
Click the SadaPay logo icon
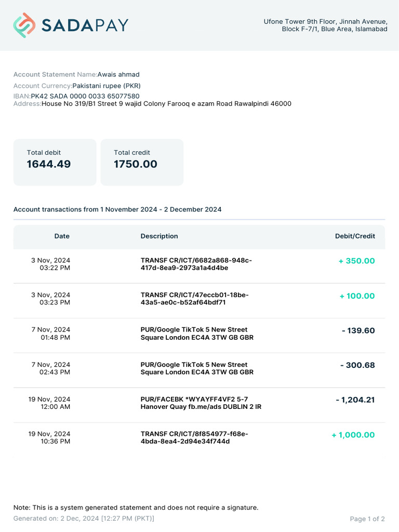pos(24,25)
